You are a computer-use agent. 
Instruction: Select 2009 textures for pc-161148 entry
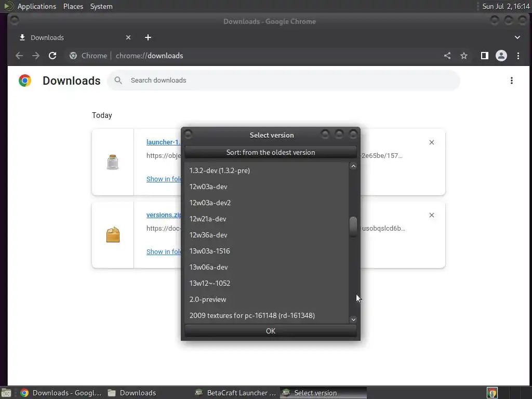point(267,315)
